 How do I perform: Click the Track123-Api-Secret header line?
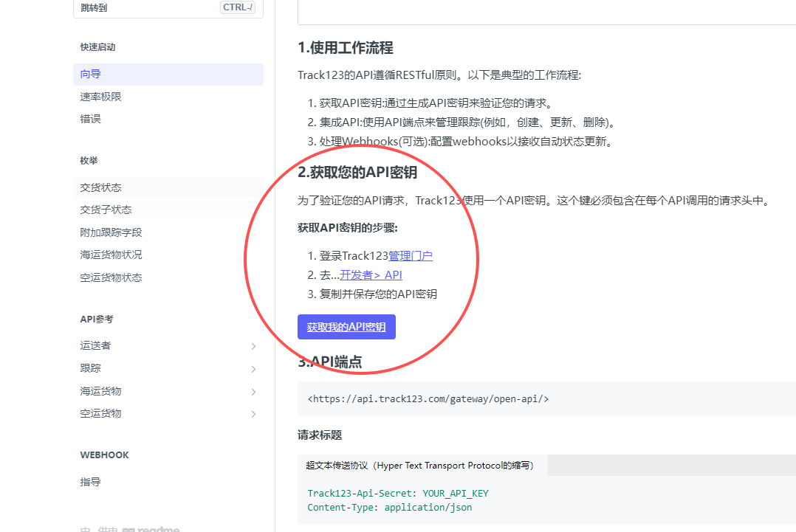[x=398, y=494]
